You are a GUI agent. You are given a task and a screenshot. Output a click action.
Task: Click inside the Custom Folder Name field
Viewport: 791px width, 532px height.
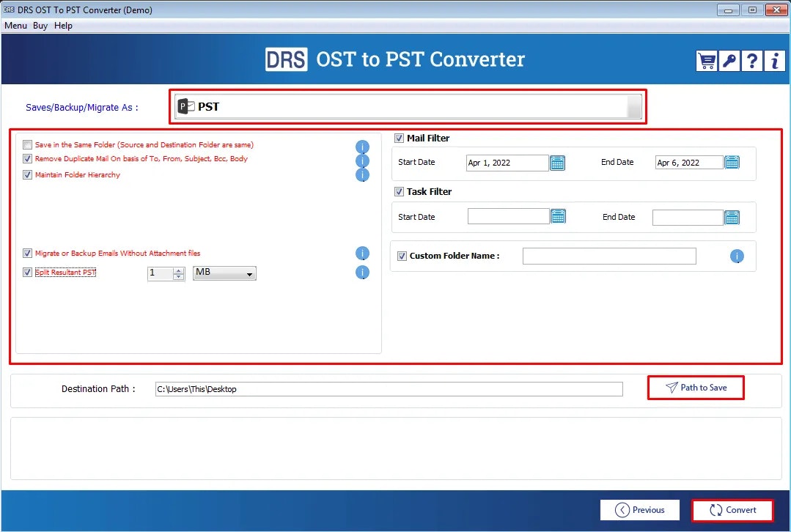pos(608,256)
